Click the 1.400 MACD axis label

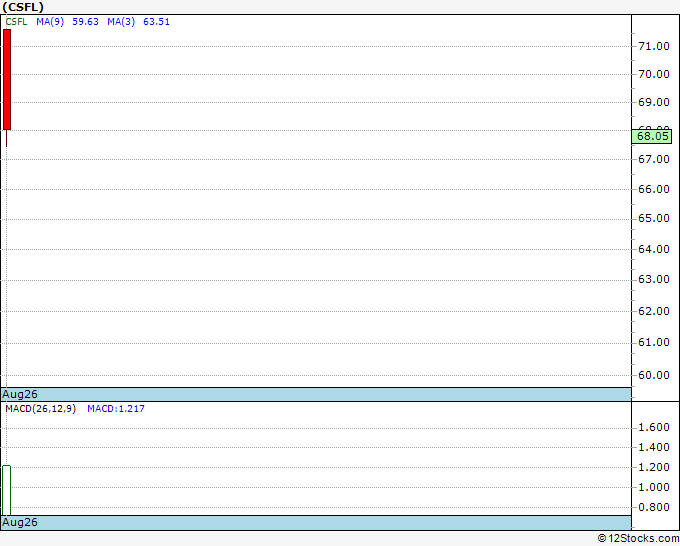654,447
